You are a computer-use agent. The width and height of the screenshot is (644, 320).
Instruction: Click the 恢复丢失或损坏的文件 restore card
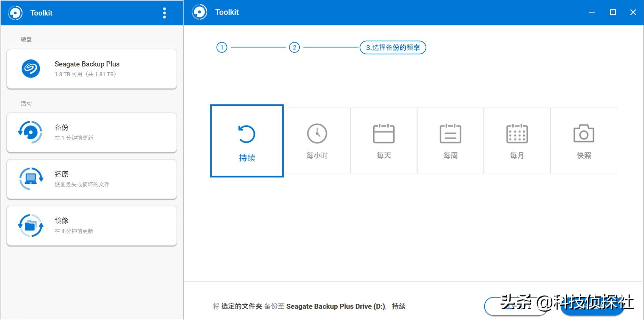[92, 179]
